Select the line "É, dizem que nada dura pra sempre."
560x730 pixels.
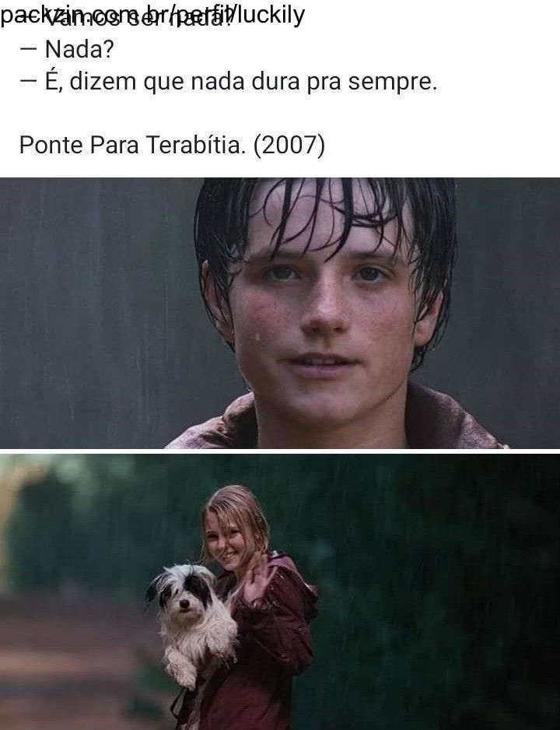click(x=241, y=82)
